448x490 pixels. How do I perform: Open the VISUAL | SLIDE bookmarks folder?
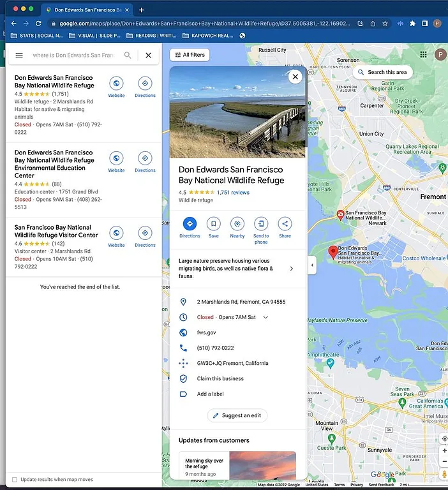click(x=94, y=36)
